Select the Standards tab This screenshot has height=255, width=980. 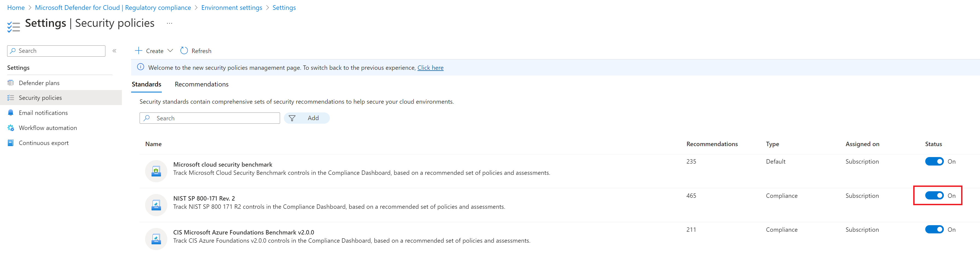click(x=146, y=84)
